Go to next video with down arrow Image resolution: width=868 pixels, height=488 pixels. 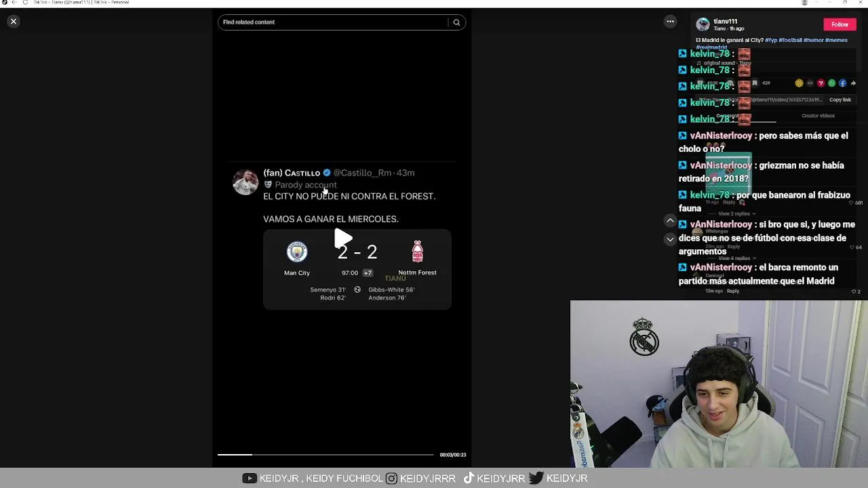point(670,239)
